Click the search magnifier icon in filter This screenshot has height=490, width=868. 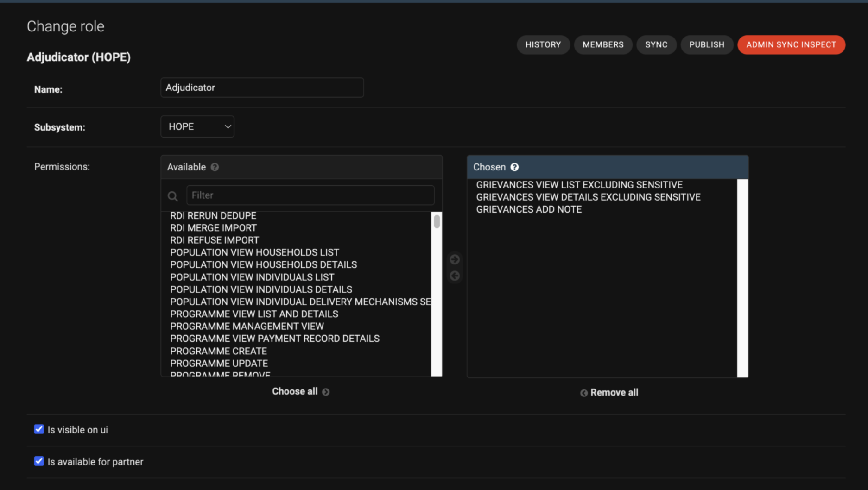(x=173, y=196)
